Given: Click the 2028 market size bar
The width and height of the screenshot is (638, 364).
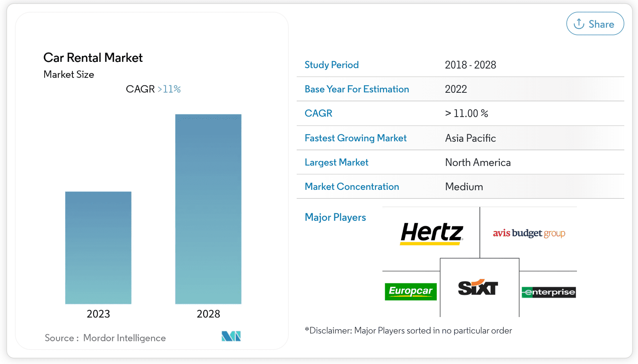Looking at the screenshot, I should point(208,209).
